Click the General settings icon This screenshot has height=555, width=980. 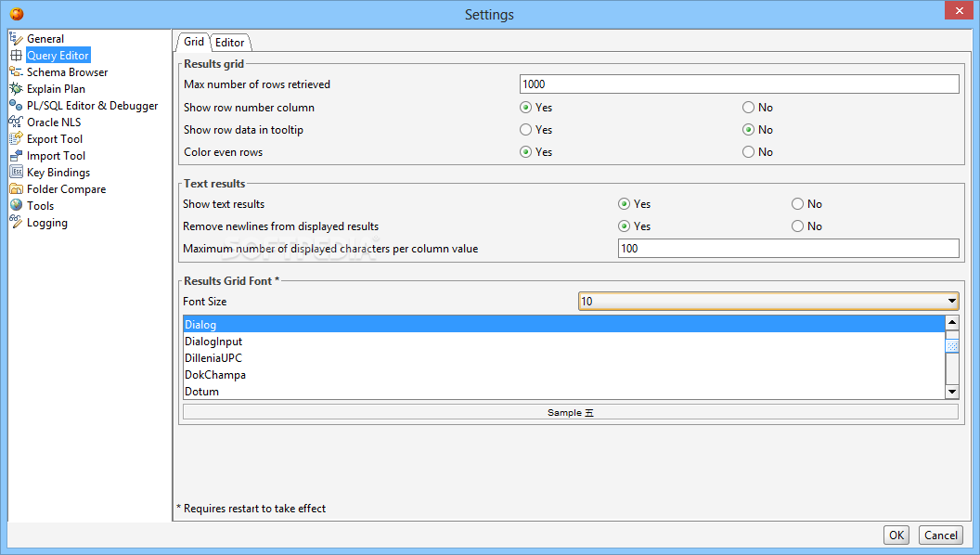pos(17,39)
